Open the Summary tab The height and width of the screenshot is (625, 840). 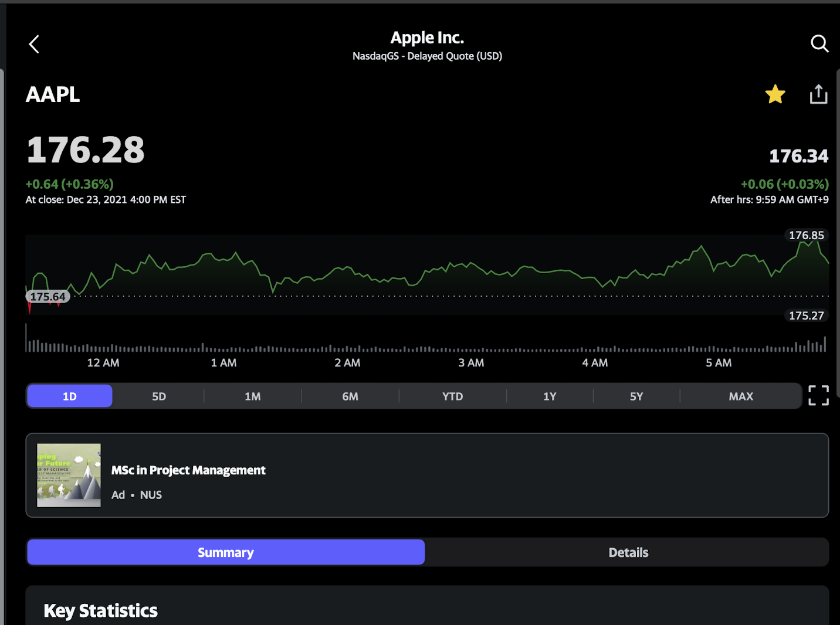point(226,552)
